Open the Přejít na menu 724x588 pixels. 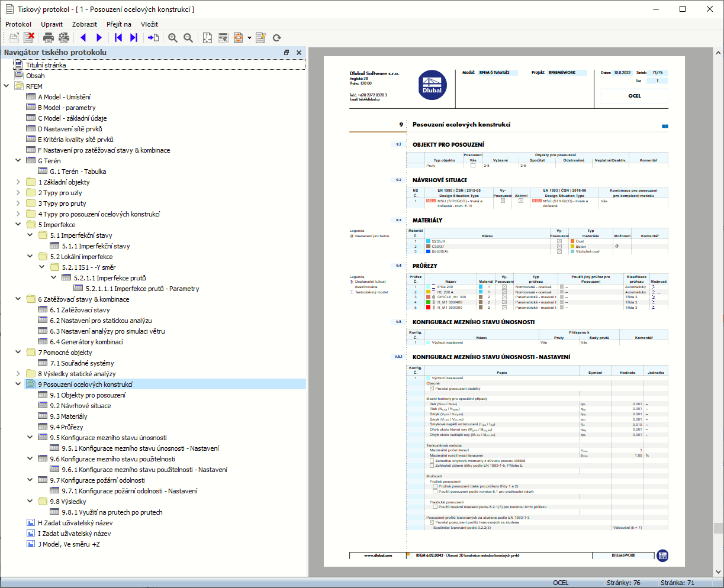[119, 24]
